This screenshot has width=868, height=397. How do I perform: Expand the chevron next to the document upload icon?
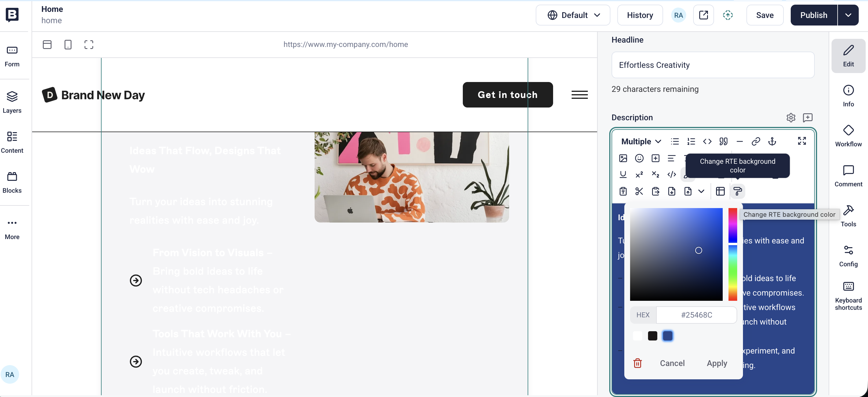pyautogui.click(x=701, y=191)
